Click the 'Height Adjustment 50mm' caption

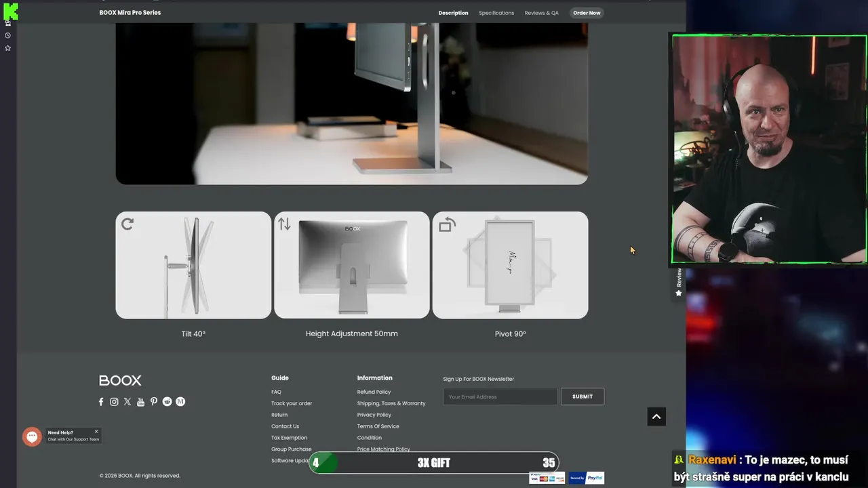(352, 333)
